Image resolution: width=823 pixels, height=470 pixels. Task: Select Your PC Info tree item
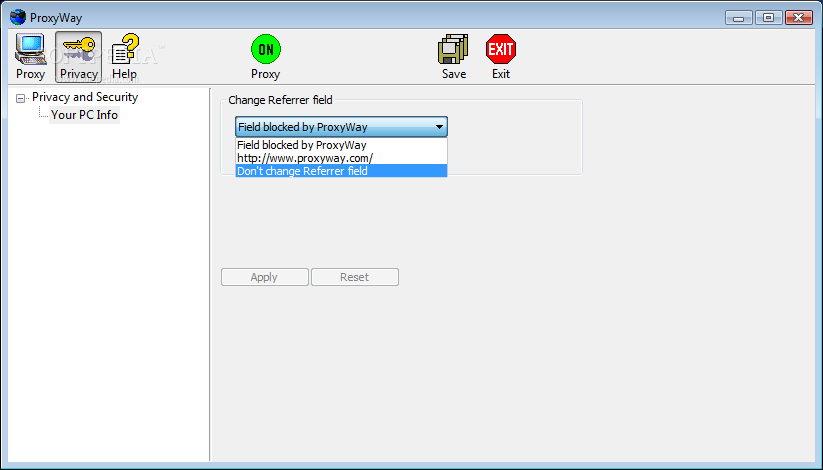tap(85, 115)
